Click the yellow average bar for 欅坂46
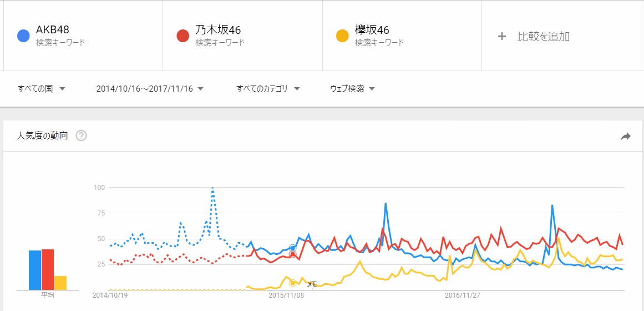This screenshot has width=644, height=311. click(60, 283)
